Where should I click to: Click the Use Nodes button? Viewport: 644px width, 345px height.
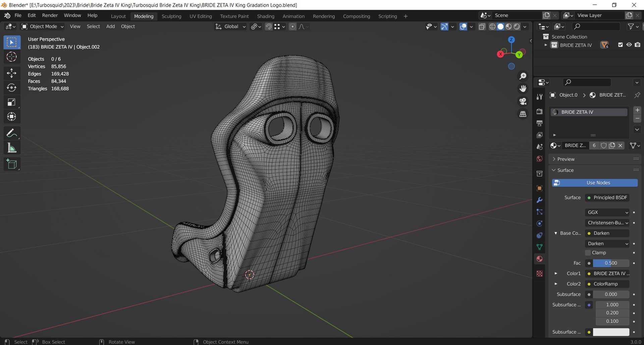[595, 183]
